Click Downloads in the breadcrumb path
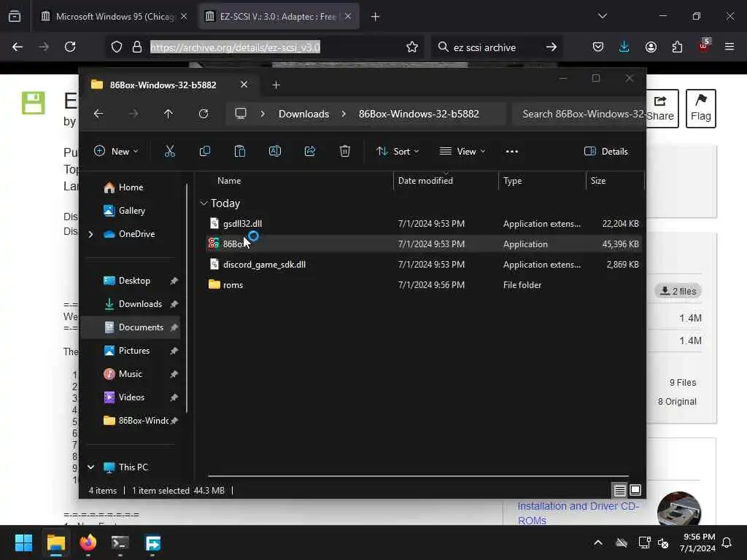Viewport: 747px width, 560px height. (303, 114)
